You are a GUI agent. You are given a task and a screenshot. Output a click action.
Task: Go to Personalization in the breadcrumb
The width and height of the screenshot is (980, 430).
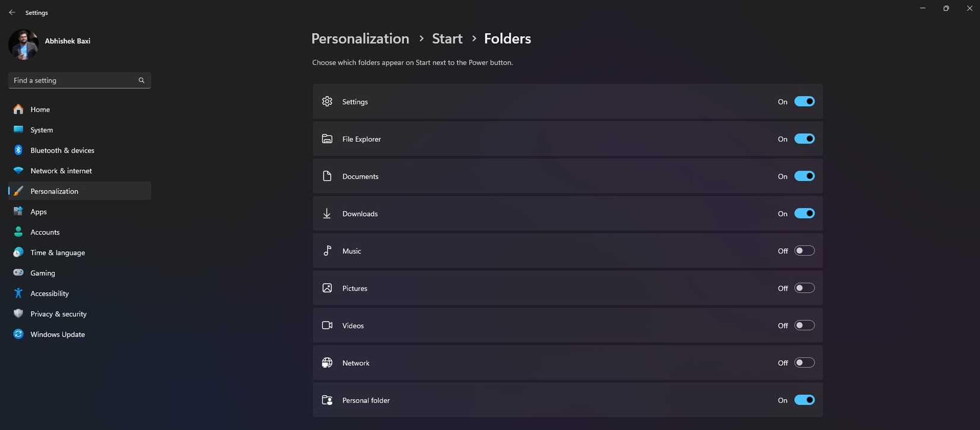[360, 39]
